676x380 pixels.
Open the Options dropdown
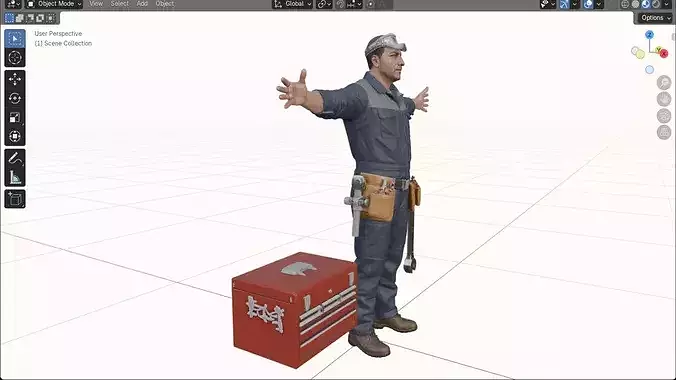click(655, 18)
